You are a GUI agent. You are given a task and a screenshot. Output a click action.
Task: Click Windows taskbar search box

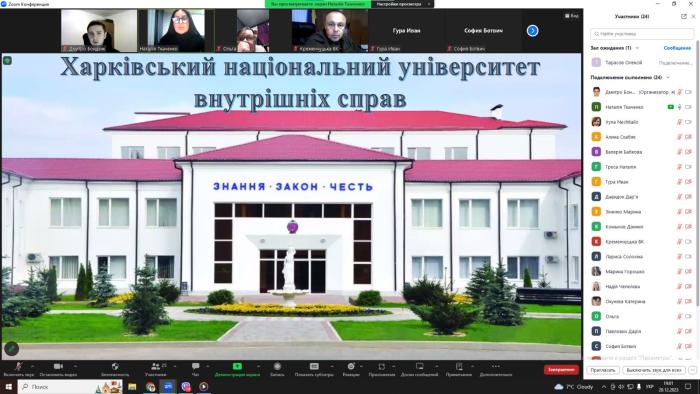71,386
